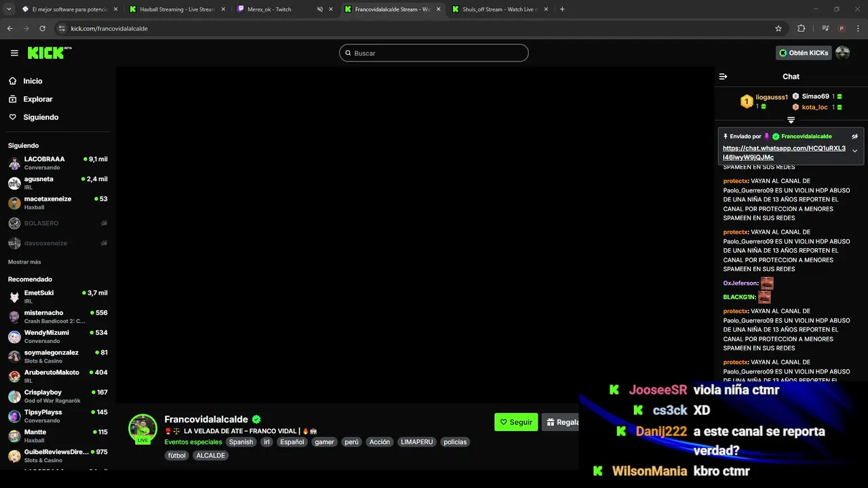
Task: Click gifter Simao69 in leaderboard
Action: pos(815,96)
